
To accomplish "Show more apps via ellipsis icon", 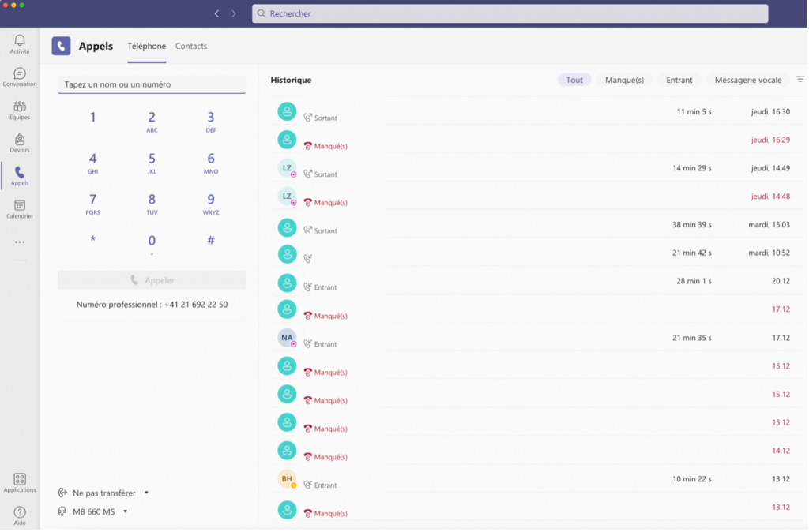I will click(20, 242).
